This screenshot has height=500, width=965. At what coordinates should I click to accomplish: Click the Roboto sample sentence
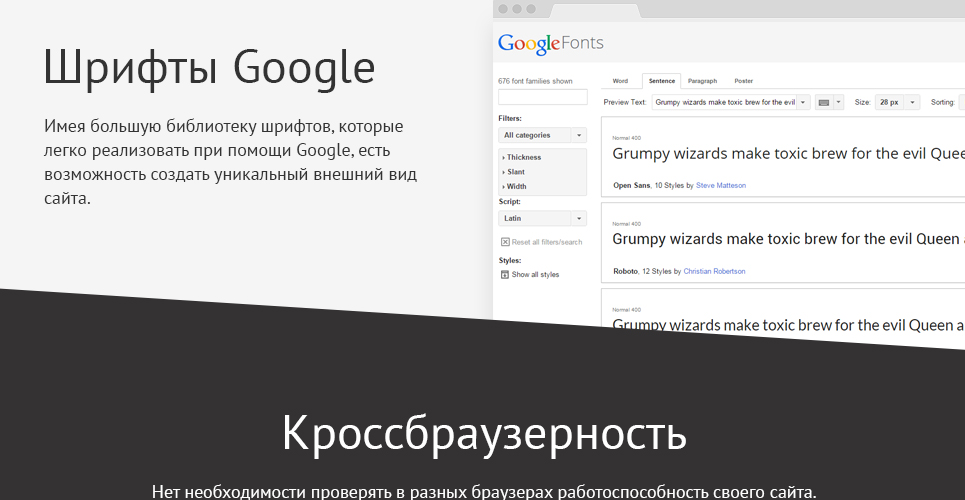coord(788,239)
